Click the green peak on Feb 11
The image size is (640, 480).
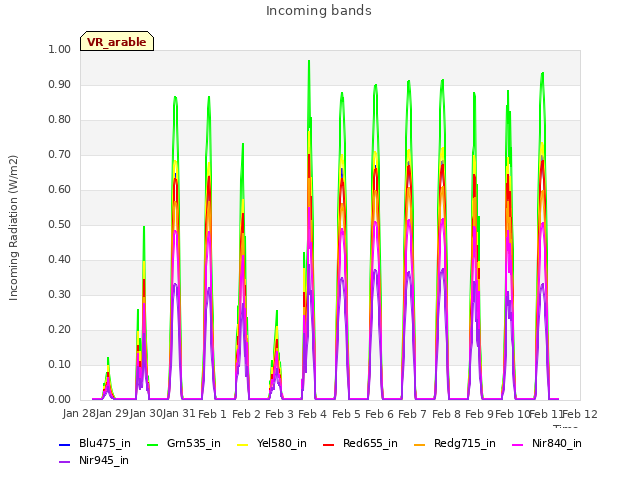tap(542, 73)
